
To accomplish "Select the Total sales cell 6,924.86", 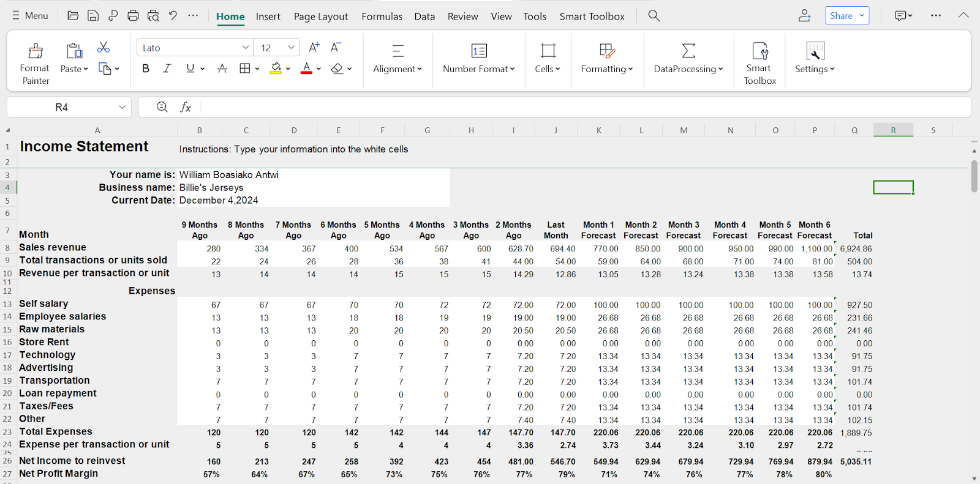I will 855,248.
